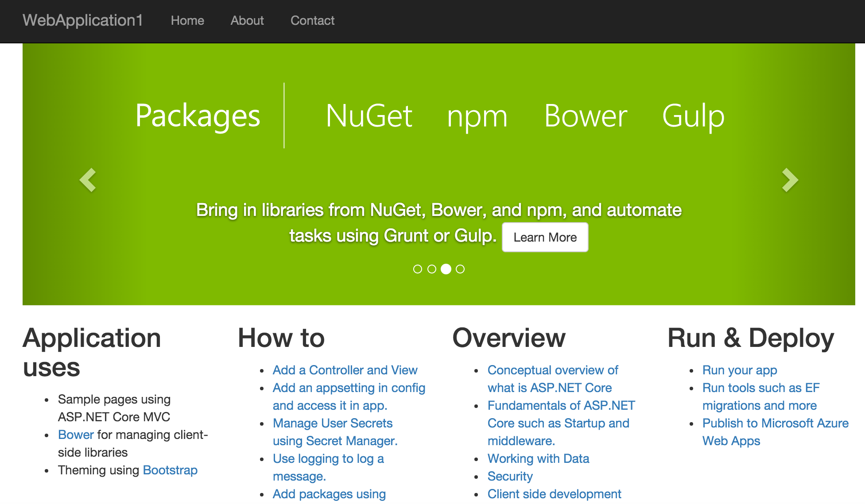Open Run tools such as EF migrations link
Viewport: 865px width, 504px height.
[761, 396]
